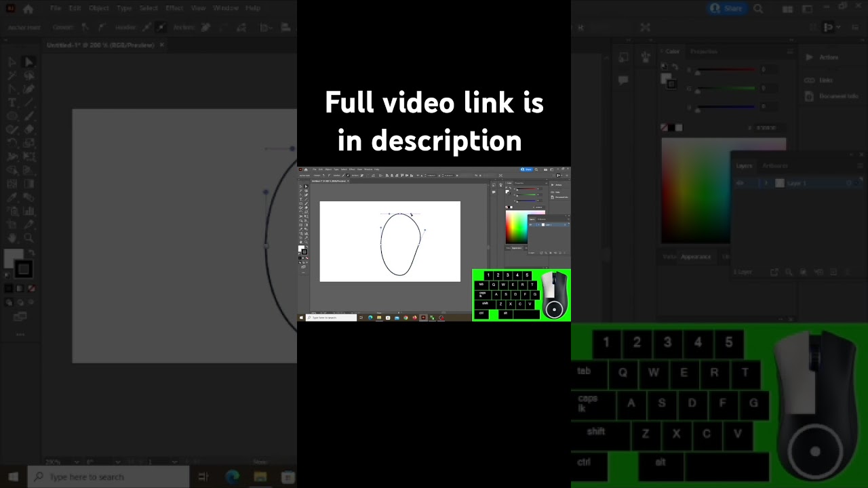This screenshot has width=868, height=488.
Task: Select the Direct Selection tool in background toolbar
Action: click(28, 62)
